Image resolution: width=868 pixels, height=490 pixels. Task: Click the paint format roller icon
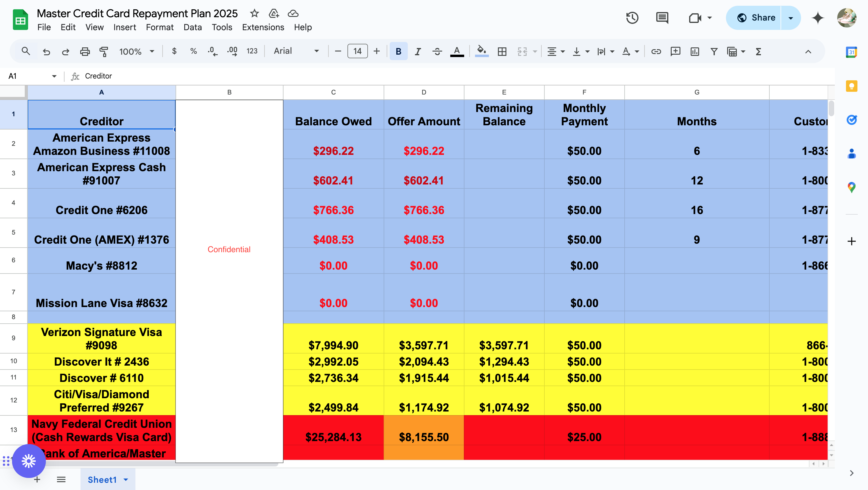click(104, 51)
